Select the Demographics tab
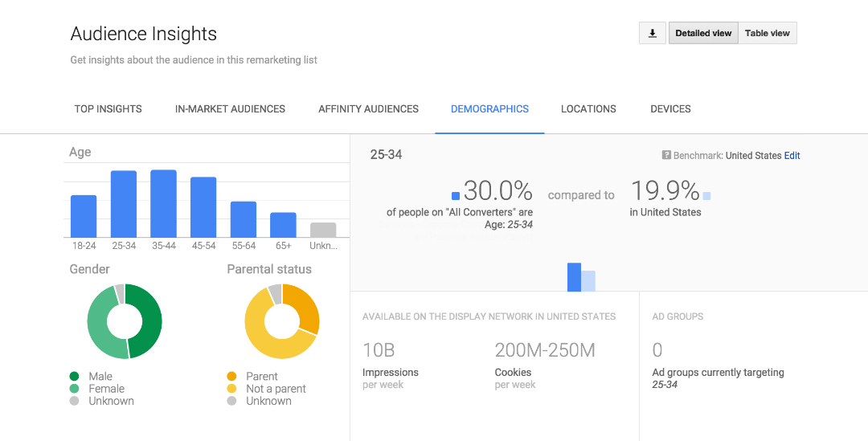Screen dimensions: 868x441 coord(489,109)
